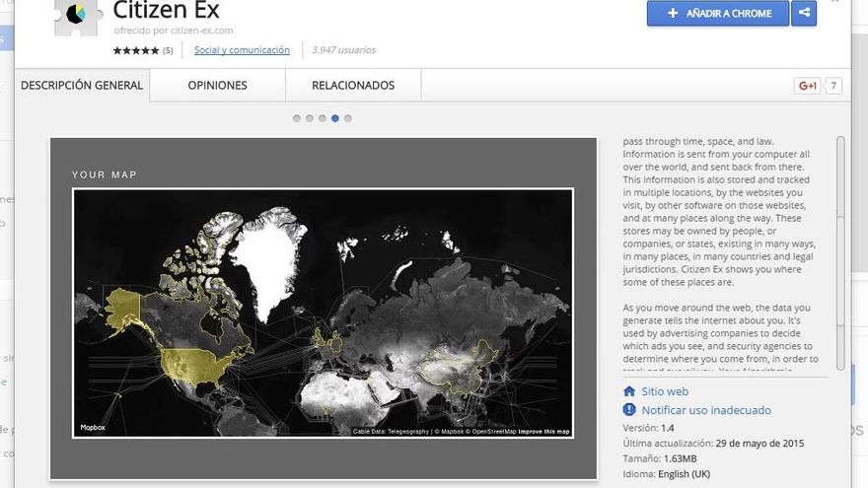
Task: Click the five-star rating icons
Action: pos(135,50)
